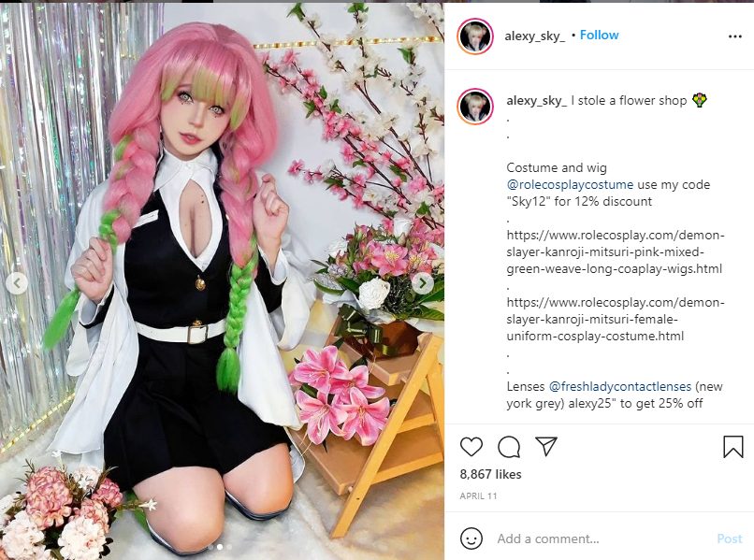The width and height of the screenshot is (754, 560).
Task: Click alexy_sky_ username in caption
Action: (537, 100)
